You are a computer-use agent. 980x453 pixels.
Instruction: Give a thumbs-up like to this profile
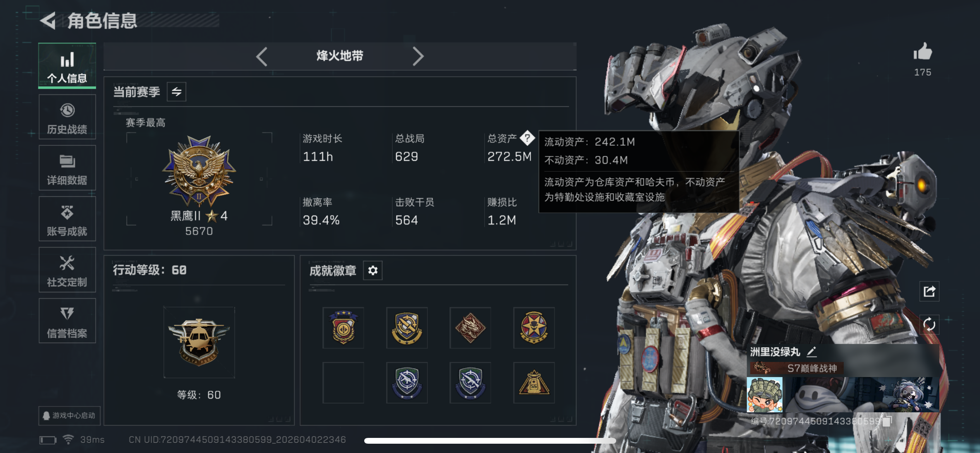coord(923,52)
